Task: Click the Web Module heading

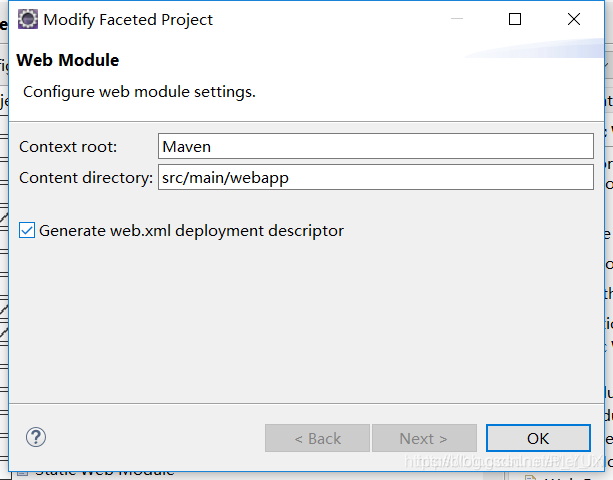Action: (68, 60)
